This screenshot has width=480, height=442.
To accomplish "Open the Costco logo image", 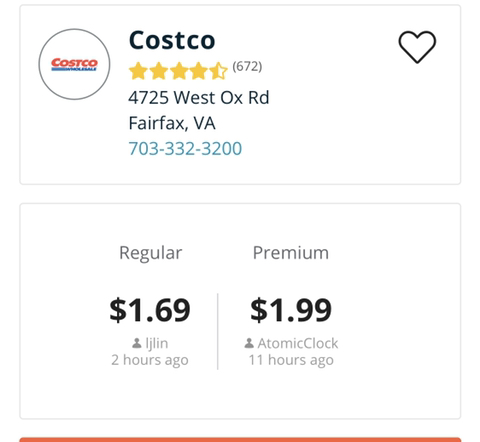I will click(x=74, y=64).
